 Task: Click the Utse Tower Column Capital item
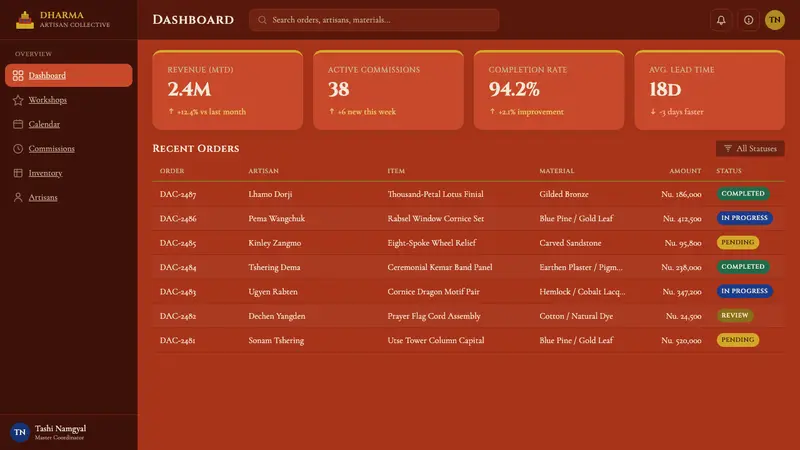pos(436,340)
